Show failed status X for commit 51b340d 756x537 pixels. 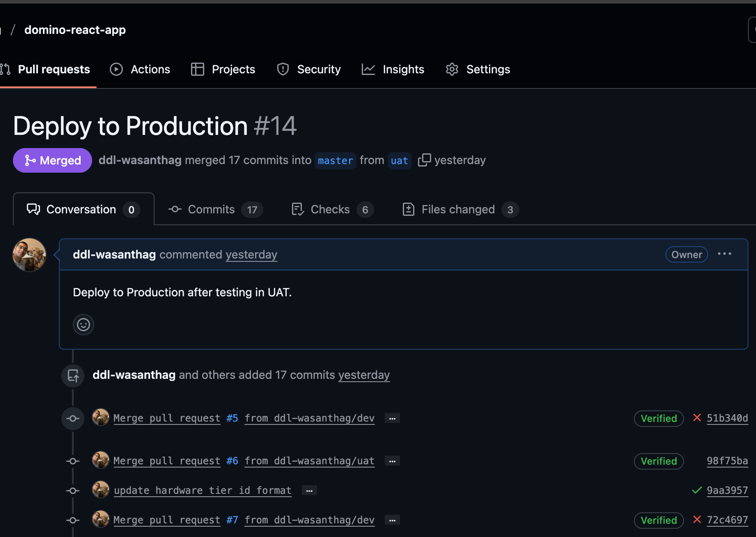pyautogui.click(x=697, y=418)
